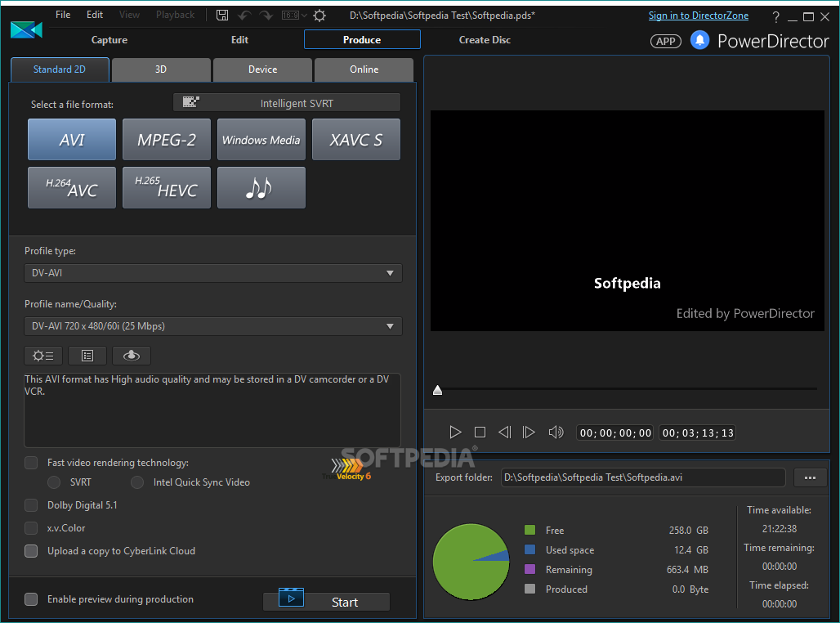The width and height of the screenshot is (840, 623).
Task: Open the Edit menu in menu bar
Action: tap(95, 15)
